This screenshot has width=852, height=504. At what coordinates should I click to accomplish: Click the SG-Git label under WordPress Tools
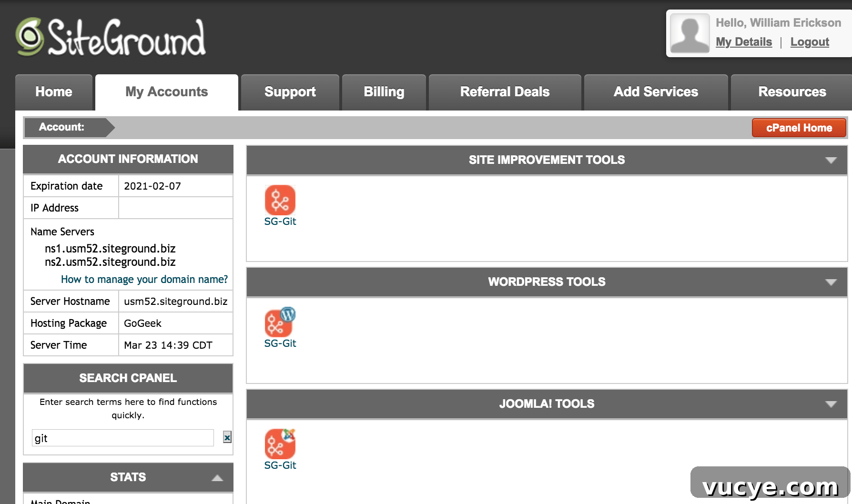coord(280,343)
